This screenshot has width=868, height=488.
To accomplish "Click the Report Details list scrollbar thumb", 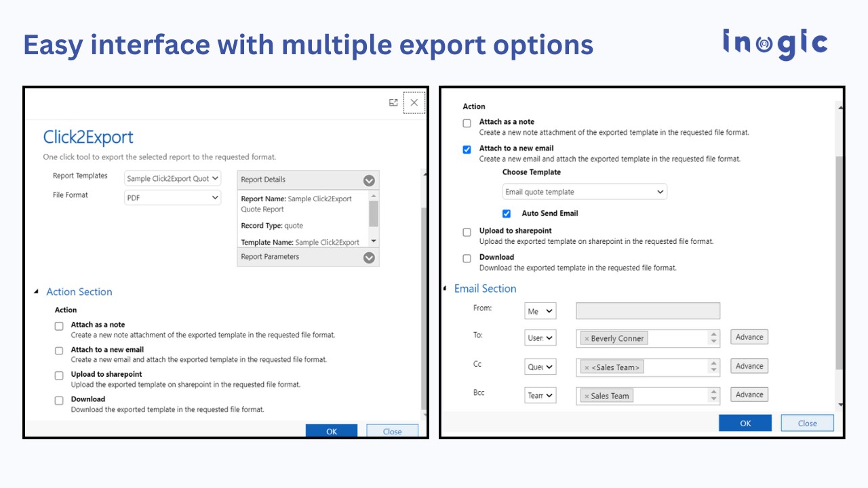I will pyautogui.click(x=374, y=213).
